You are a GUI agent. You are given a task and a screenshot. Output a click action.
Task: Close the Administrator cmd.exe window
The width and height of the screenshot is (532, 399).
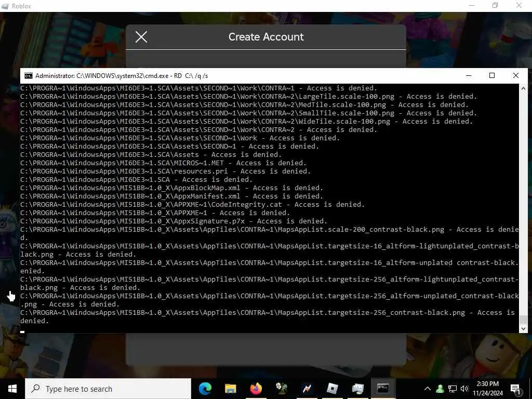pos(516,75)
